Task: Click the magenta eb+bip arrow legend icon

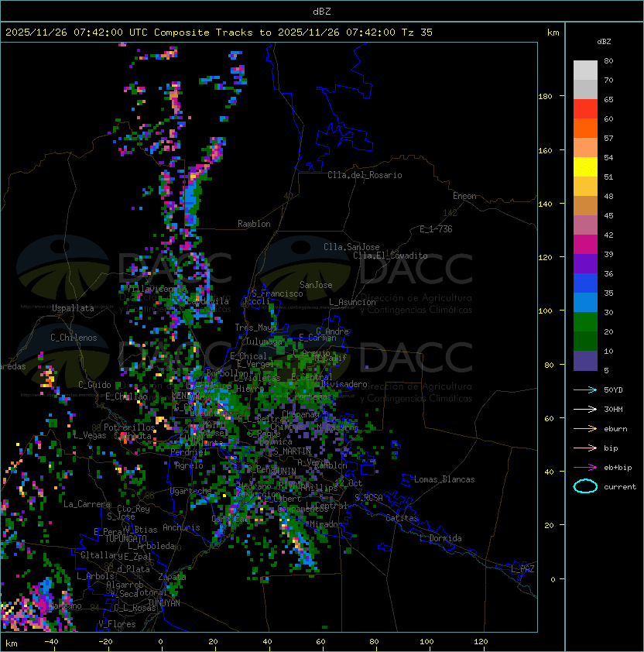Action: tap(585, 468)
